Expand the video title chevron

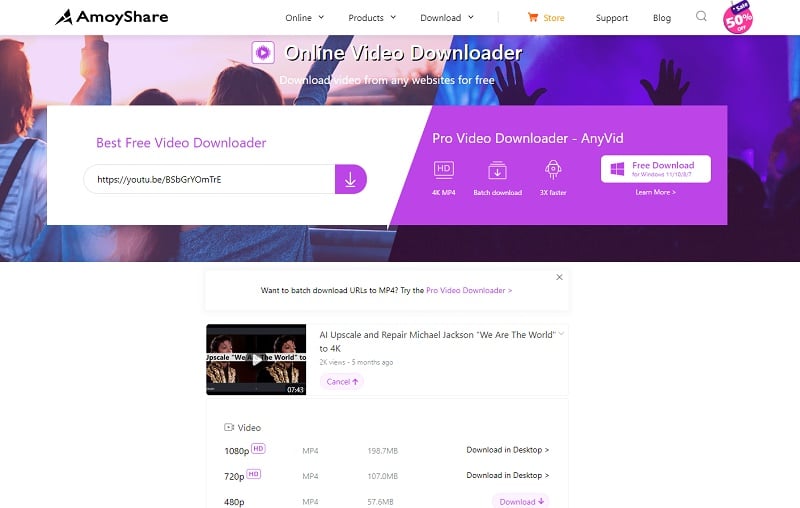coord(561,334)
